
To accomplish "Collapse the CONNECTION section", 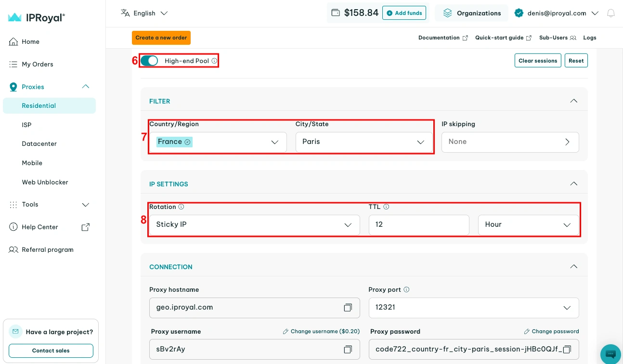I will pyautogui.click(x=573, y=267).
